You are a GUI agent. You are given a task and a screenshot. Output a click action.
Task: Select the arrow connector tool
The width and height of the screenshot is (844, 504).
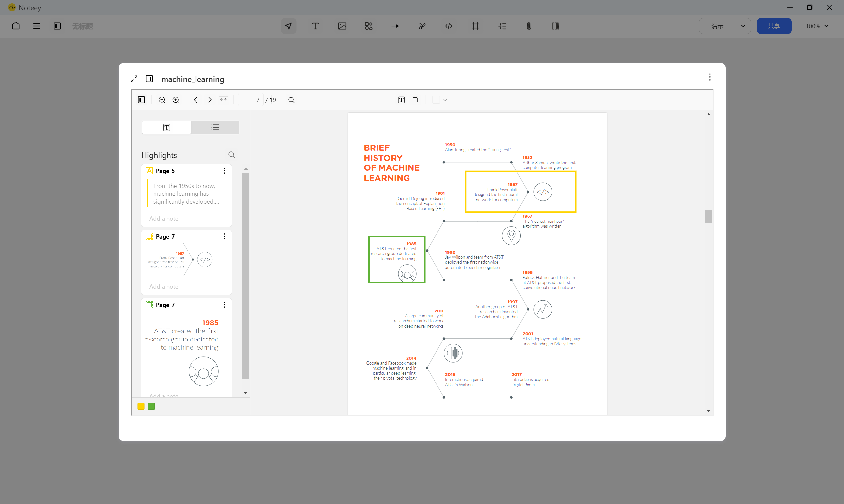click(x=395, y=26)
